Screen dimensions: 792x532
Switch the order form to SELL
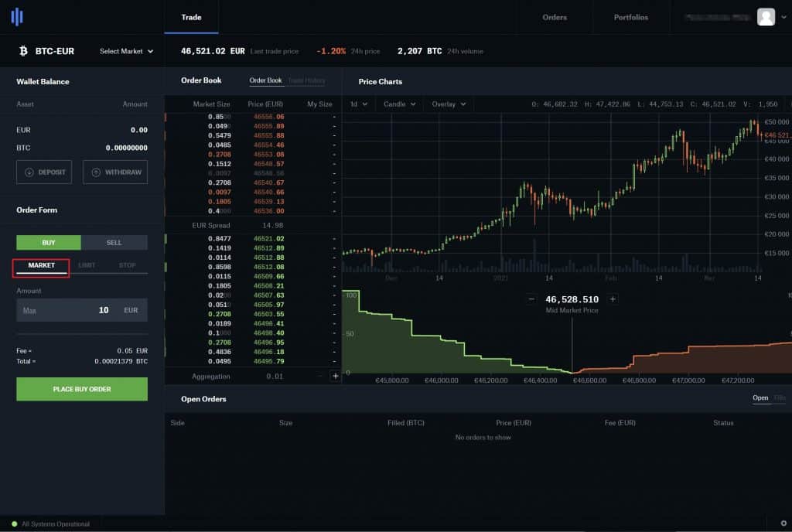114,242
